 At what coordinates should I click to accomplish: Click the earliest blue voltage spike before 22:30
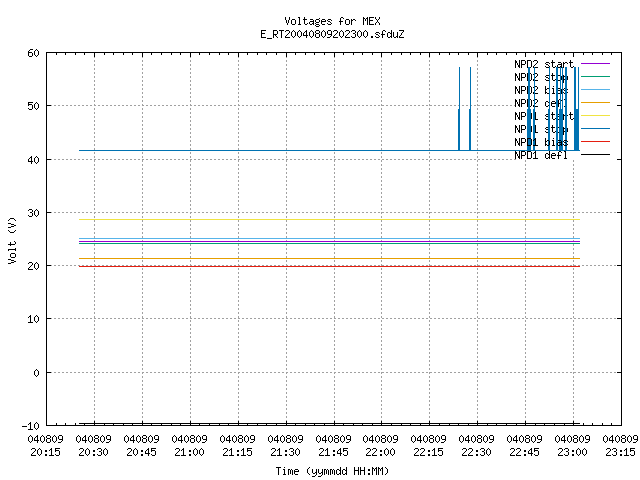click(459, 109)
